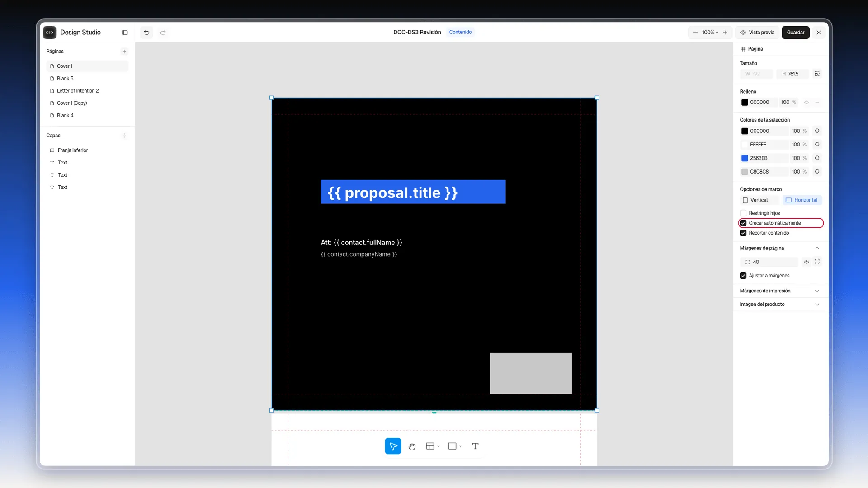The image size is (868, 488).
Task: Open the 100% zoom dropdown
Action: tap(710, 33)
